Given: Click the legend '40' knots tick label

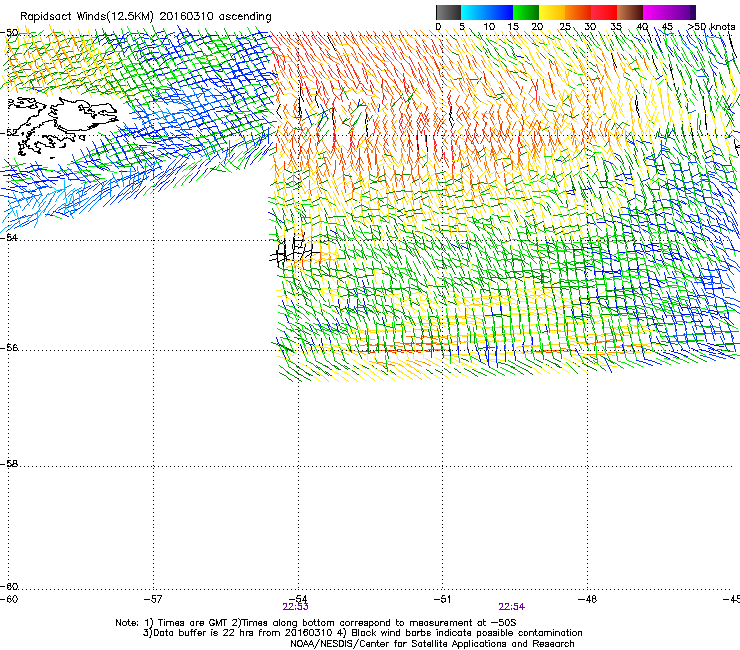Looking at the screenshot, I should (x=642, y=27).
